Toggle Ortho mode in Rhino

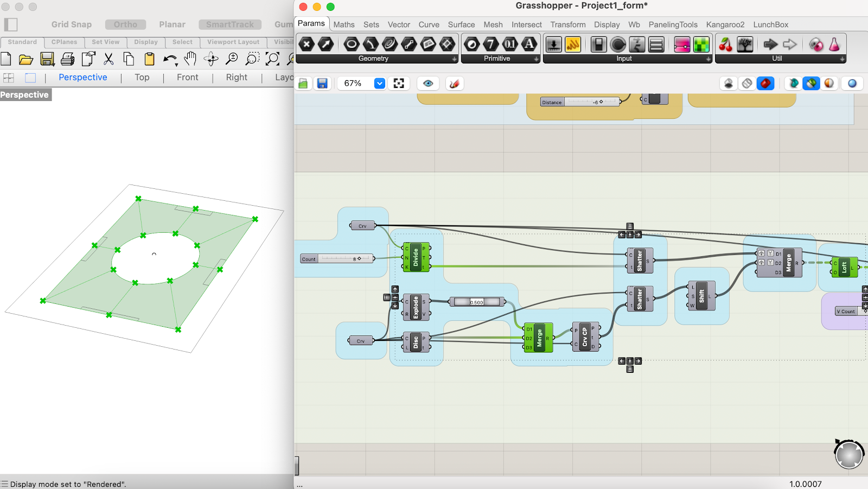coord(125,24)
